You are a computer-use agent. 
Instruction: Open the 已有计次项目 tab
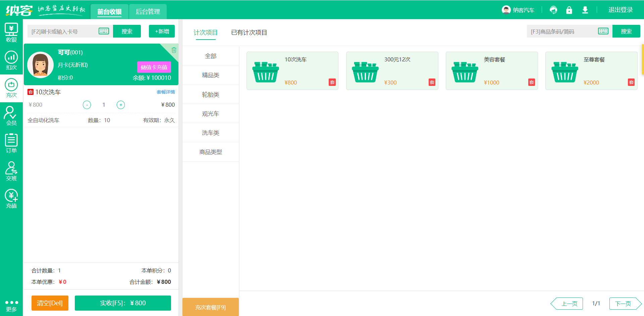[249, 33]
